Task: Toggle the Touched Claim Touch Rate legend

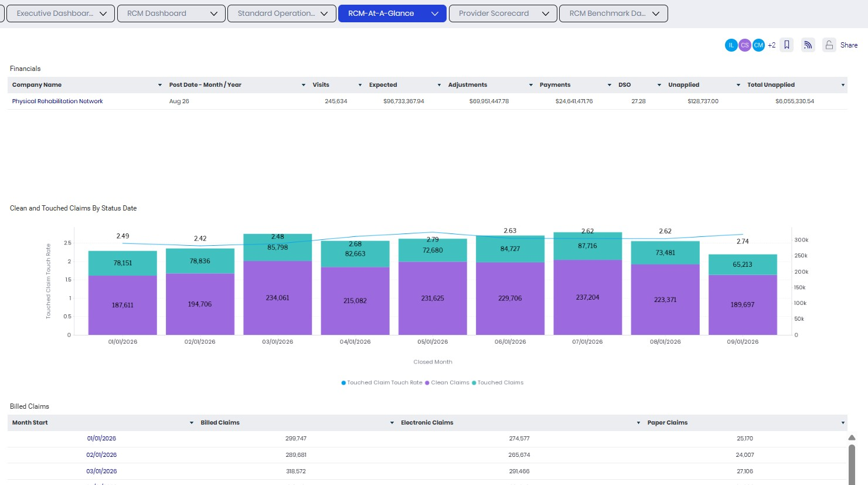Action: pyautogui.click(x=382, y=383)
